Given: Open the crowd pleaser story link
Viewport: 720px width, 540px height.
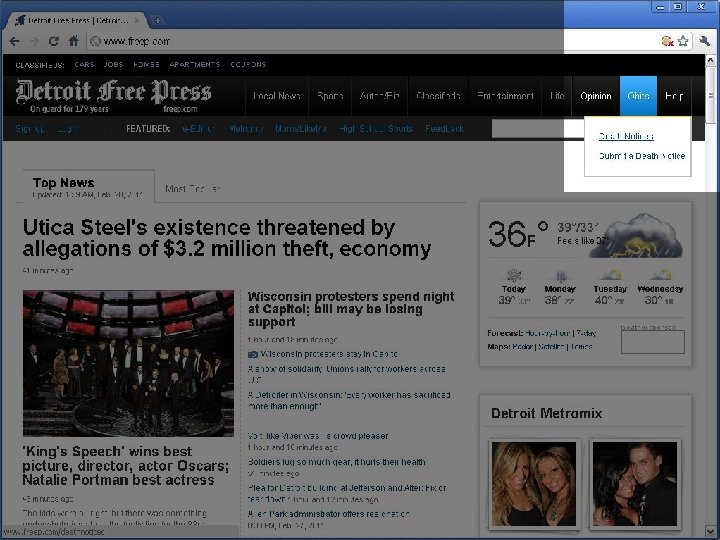Looking at the screenshot, I should tap(318, 436).
